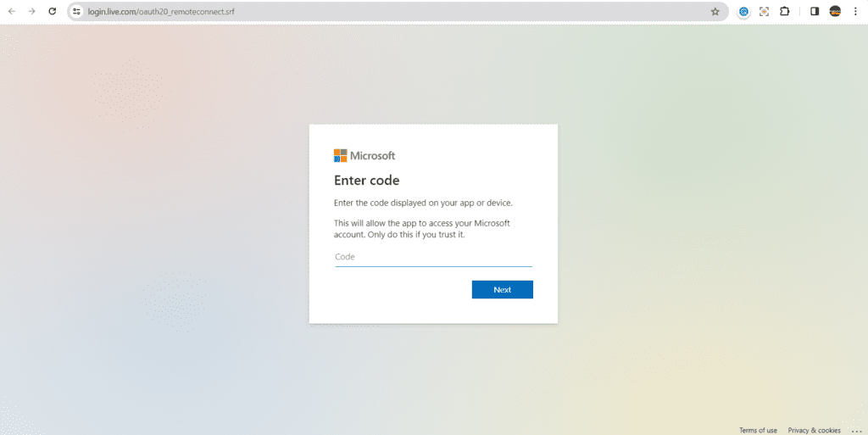Screen dimensions: 868x435
Task: Click the 'Enter the code displayed on your app' text
Action: pos(423,204)
